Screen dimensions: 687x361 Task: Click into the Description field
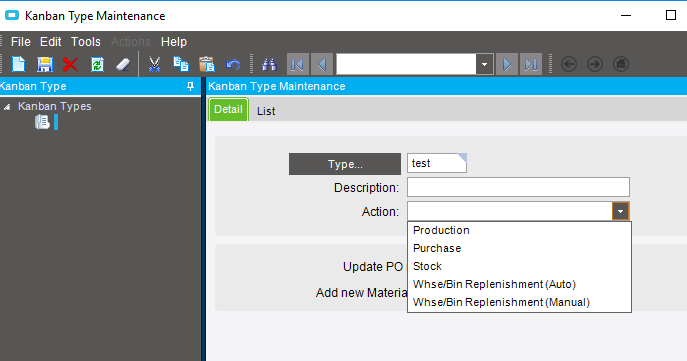tap(518, 187)
